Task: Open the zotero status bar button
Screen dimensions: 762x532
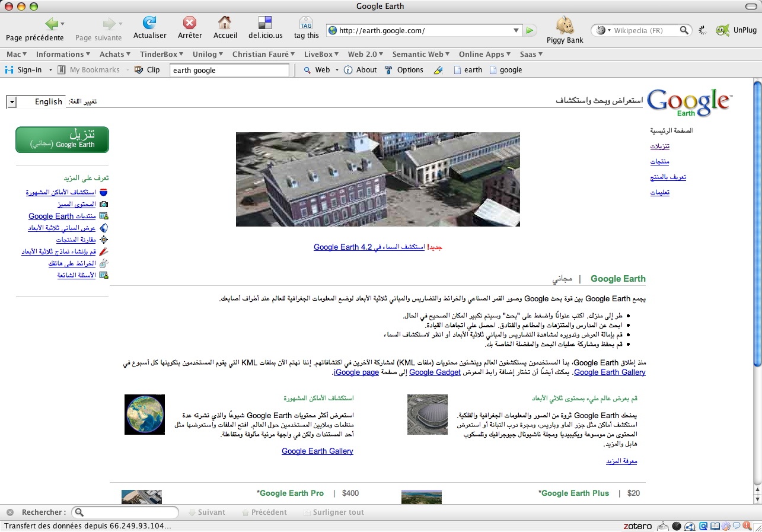Action: pos(637,526)
